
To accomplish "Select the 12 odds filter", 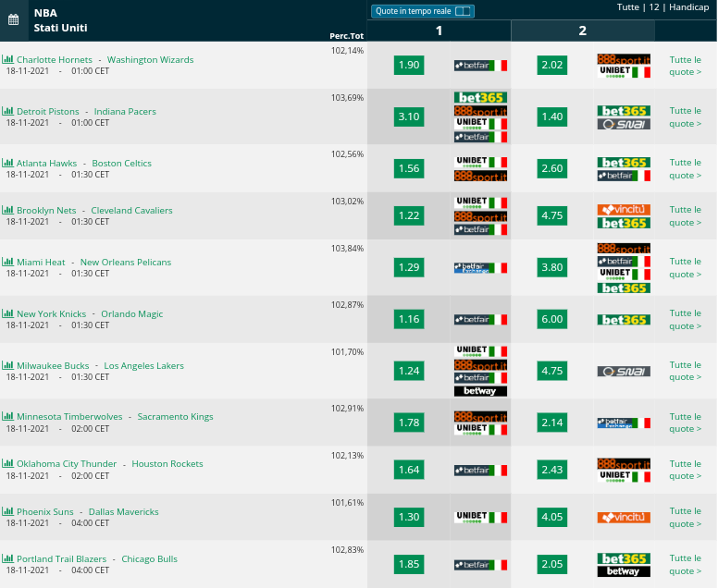I will [x=654, y=7].
